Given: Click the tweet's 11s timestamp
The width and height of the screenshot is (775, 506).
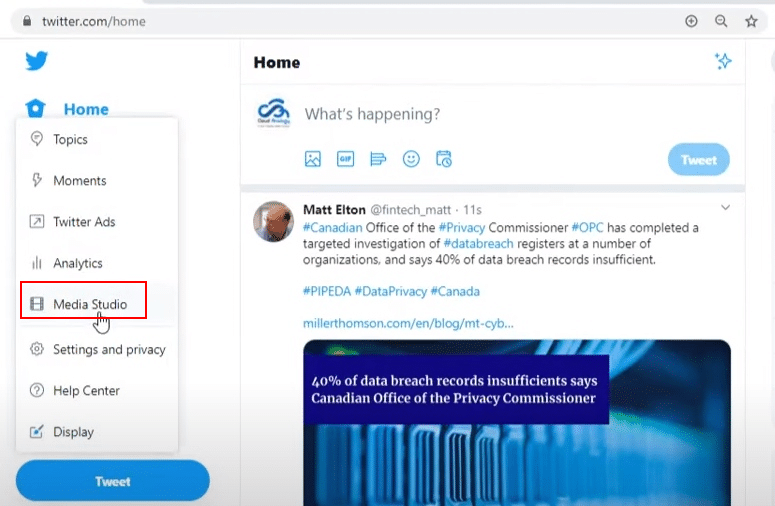Looking at the screenshot, I should [472, 210].
